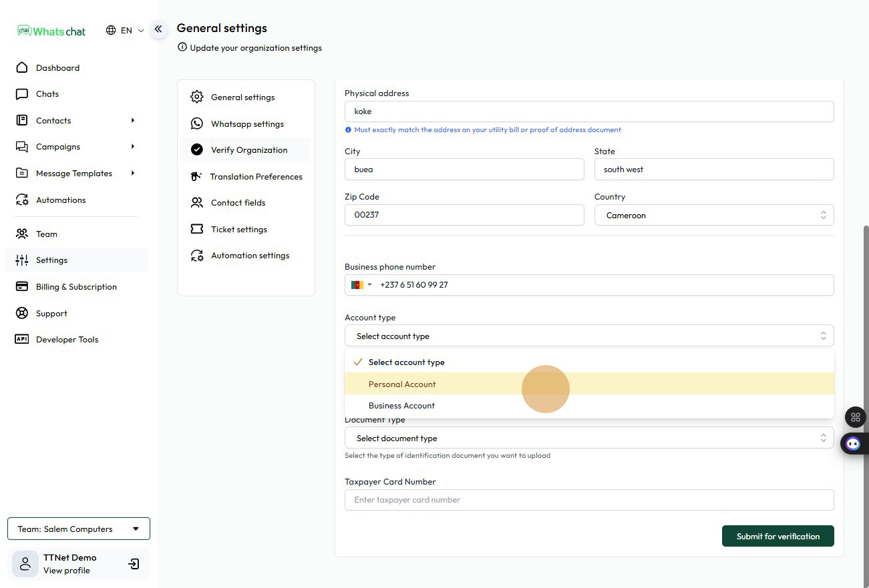Open Dashboard from the sidebar
Viewport: 869px width, 588px height.
click(57, 68)
